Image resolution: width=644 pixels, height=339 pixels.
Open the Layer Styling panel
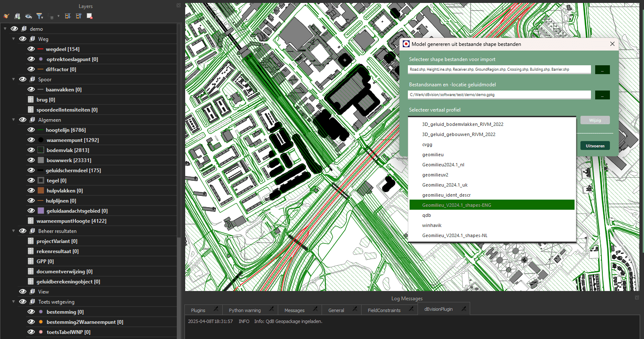[6, 16]
